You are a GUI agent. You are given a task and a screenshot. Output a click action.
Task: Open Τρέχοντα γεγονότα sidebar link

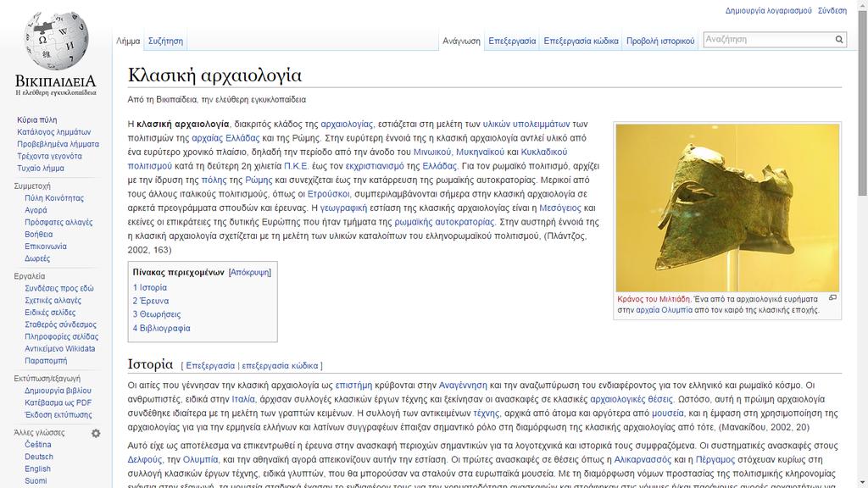tap(49, 156)
